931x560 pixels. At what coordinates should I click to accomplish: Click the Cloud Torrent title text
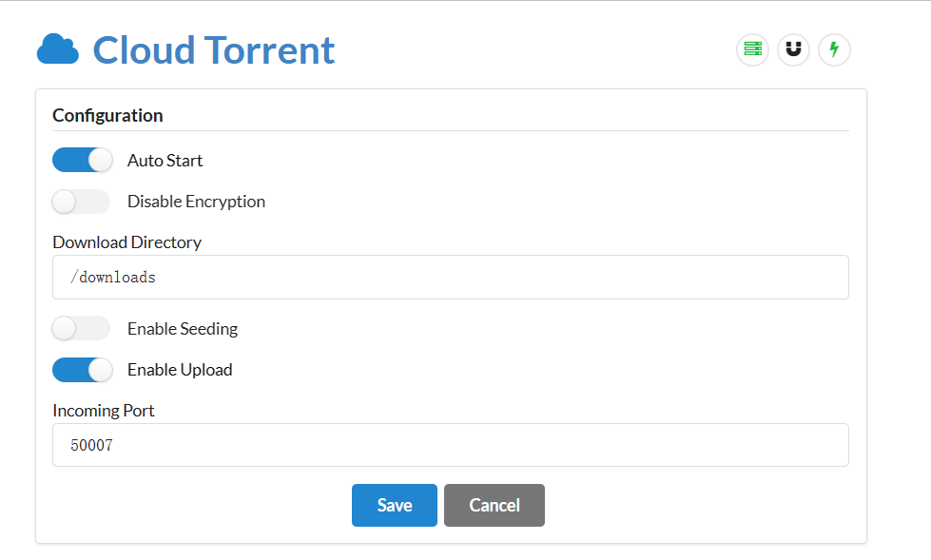point(214,49)
